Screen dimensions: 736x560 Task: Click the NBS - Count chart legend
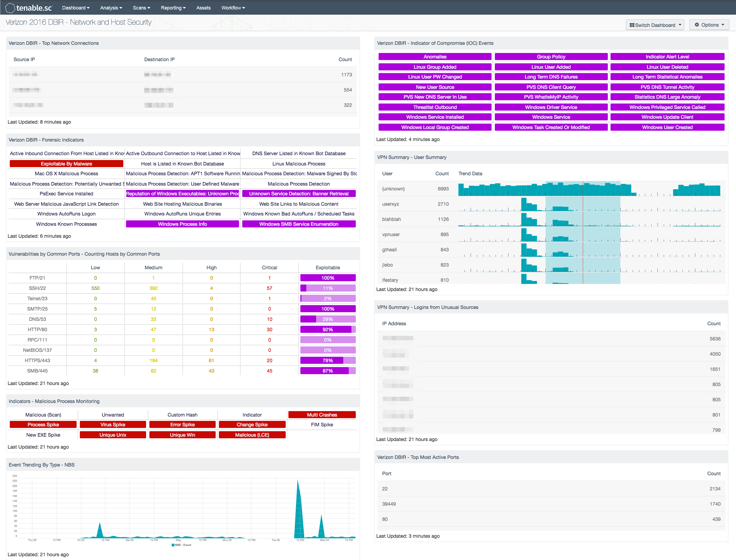click(182, 545)
